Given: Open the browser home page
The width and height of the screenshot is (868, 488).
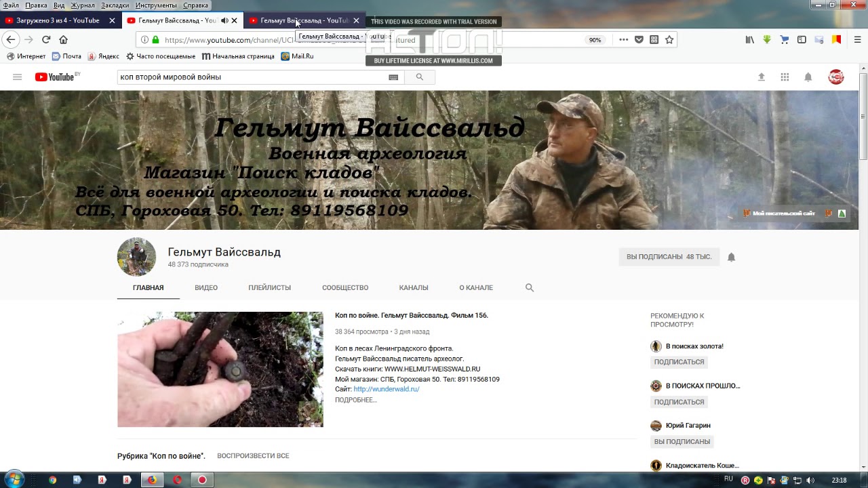Looking at the screenshot, I should pyautogui.click(x=63, y=40).
